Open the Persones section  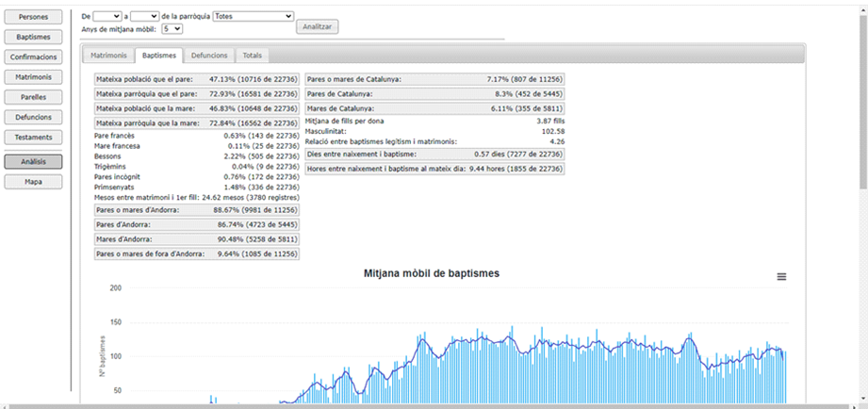click(x=34, y=17)
